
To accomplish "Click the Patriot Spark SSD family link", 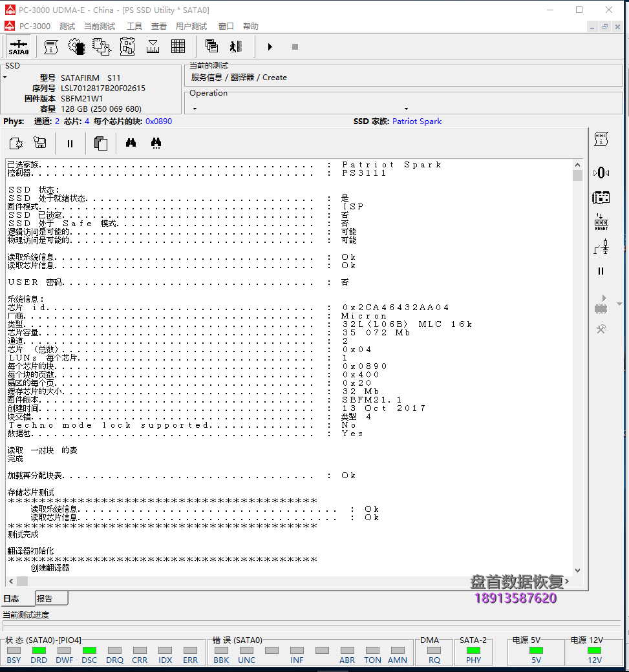I will tap(417, 121).
